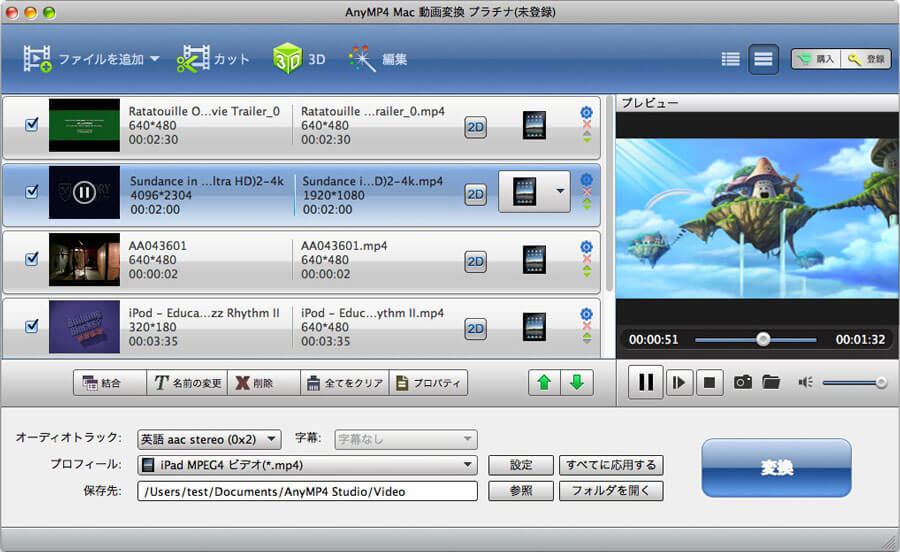This screenshot has height=552, width=900.
Task: Open the オーディオトラック audio track dropdown
Action: click(x=209, y=440)
